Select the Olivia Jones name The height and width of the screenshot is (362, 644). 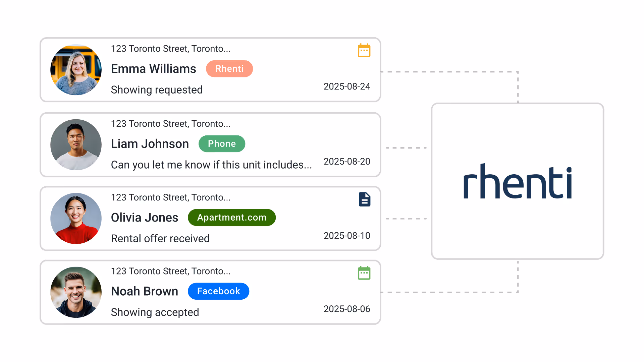pyautogui.click(x=145, y=218)
